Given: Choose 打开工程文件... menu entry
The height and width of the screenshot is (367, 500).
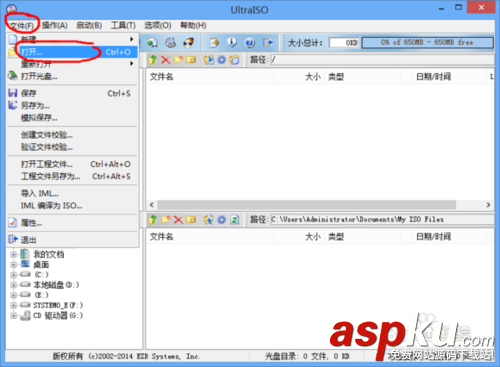Looking at the screenshot, I should pos(72,164).
